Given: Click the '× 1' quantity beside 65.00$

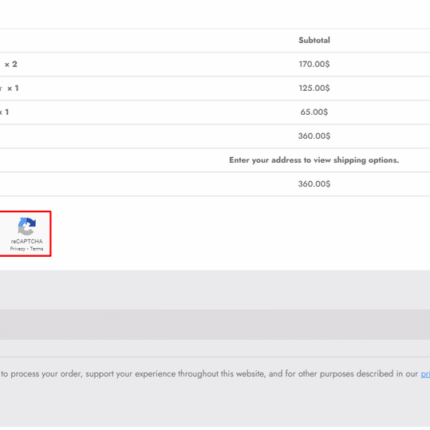Looking at the screenshot, I should coord(4,112).
